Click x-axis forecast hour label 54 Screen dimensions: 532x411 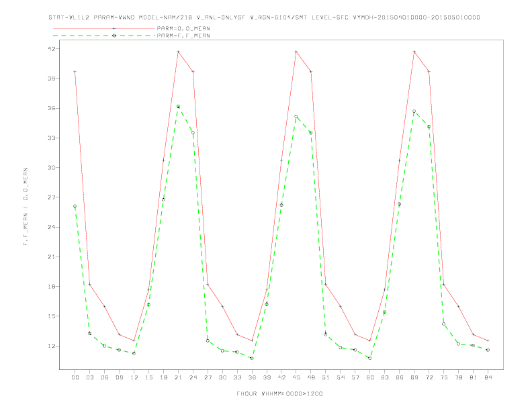tap(341, 377)
